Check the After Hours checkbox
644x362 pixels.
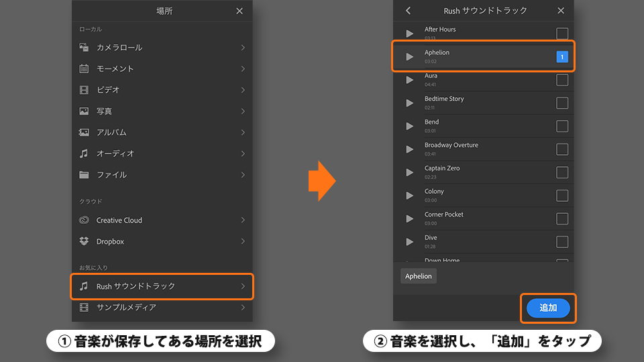[x=562, y=34]
